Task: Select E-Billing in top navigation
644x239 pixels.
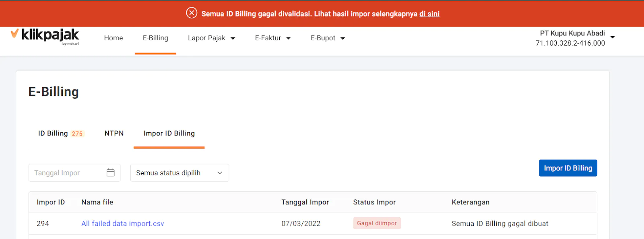Action: point(155,38)
